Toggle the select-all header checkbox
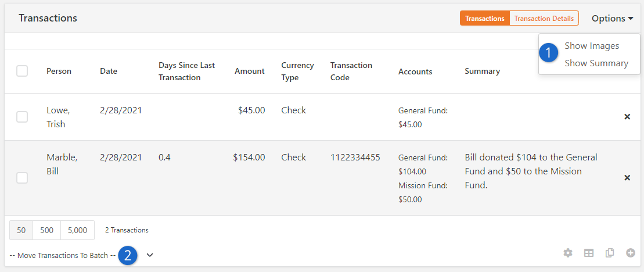Viewport: 644px width, 272px height. [22, 71]
